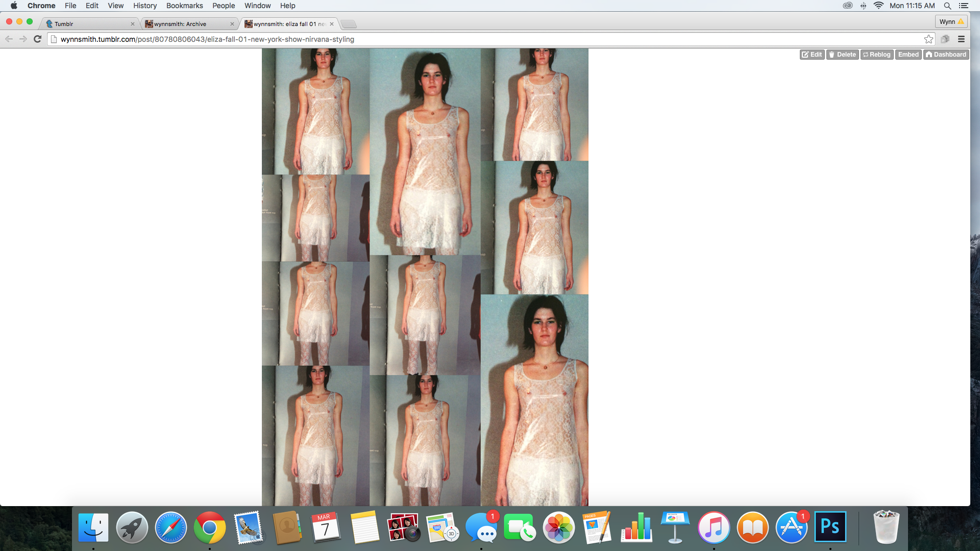Open Spotlight search in menu bar
The image size is (980, 551).
click(x=947, y=6)
